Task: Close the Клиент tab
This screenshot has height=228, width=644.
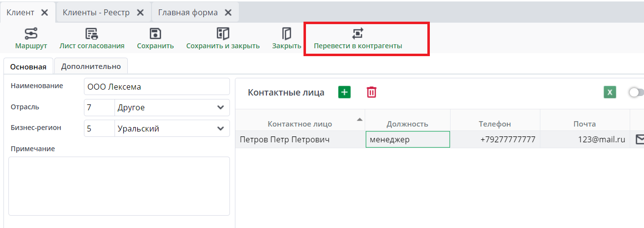Action: [x=44, y=13]
